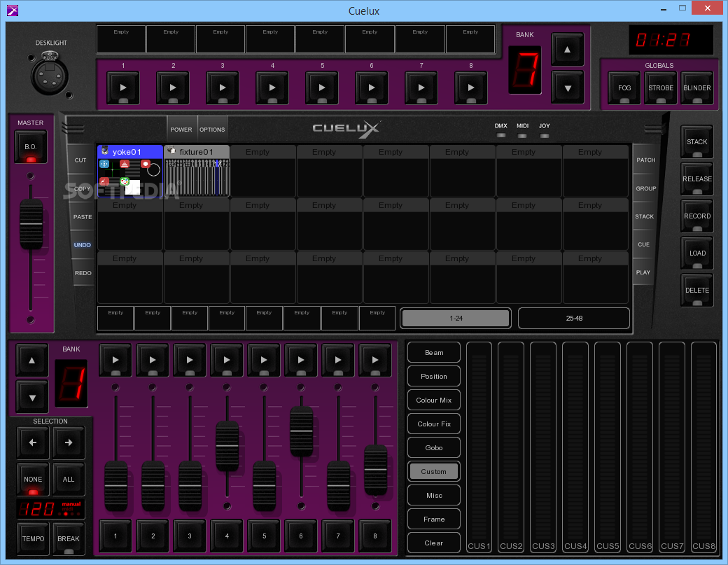The image size is (728, 565).
Task: Click the DELETE button
Action: [697, 290]
